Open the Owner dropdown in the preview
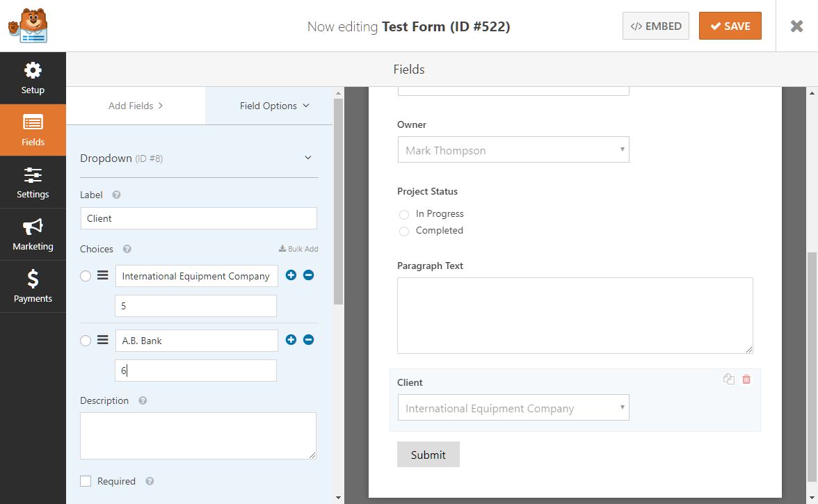Viewport: 818px width, 504px height. (513, 149)
